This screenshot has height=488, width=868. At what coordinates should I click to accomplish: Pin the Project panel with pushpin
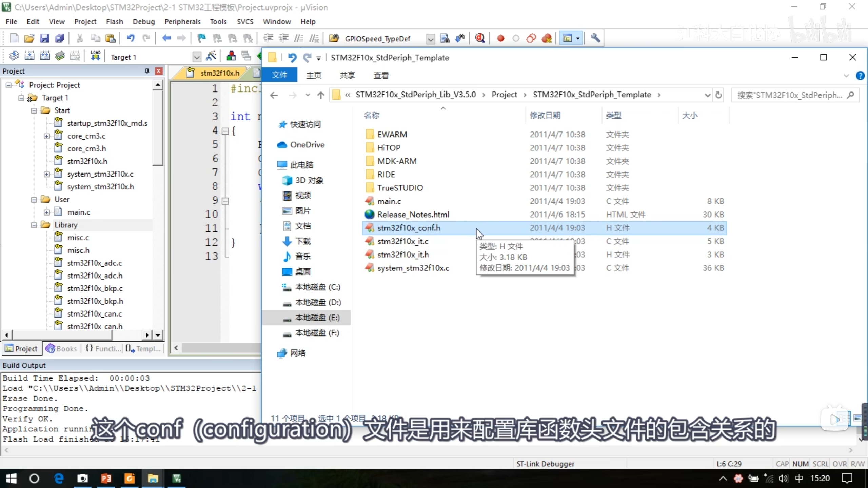(x=147, y=71)
